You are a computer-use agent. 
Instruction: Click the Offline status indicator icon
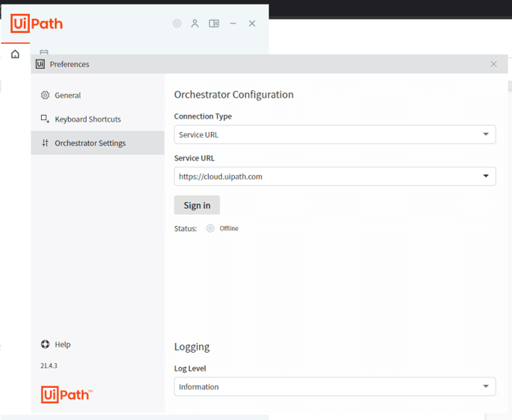pos(210,228)
